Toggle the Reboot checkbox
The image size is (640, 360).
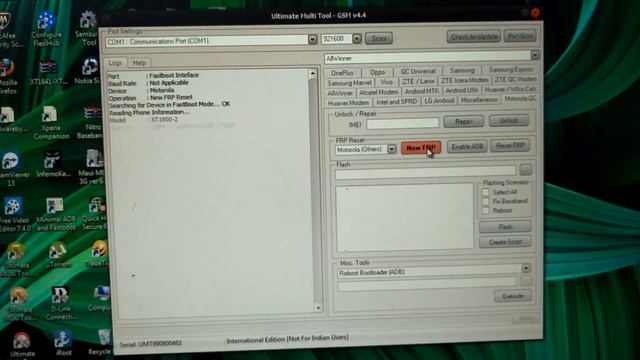pos(485,211)
